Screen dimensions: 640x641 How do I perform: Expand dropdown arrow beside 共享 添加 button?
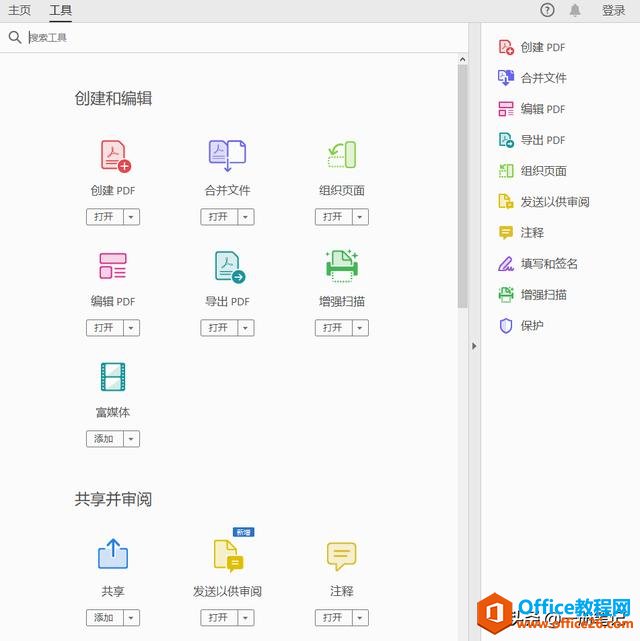[131, 618]
